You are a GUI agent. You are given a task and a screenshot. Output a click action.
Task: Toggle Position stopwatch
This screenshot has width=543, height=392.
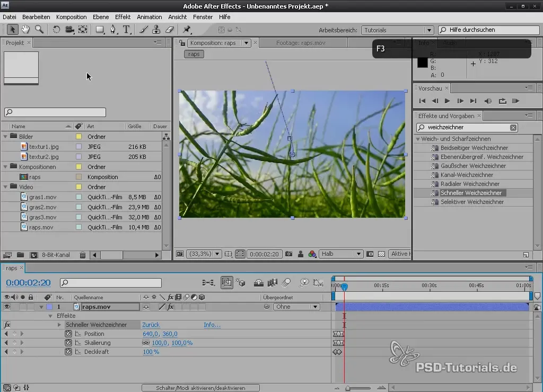click(68, 334)
